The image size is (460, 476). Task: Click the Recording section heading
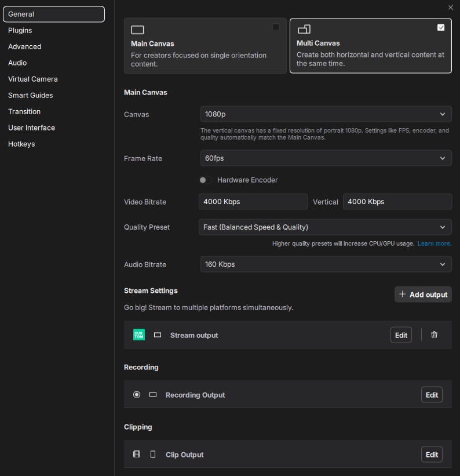141,368
